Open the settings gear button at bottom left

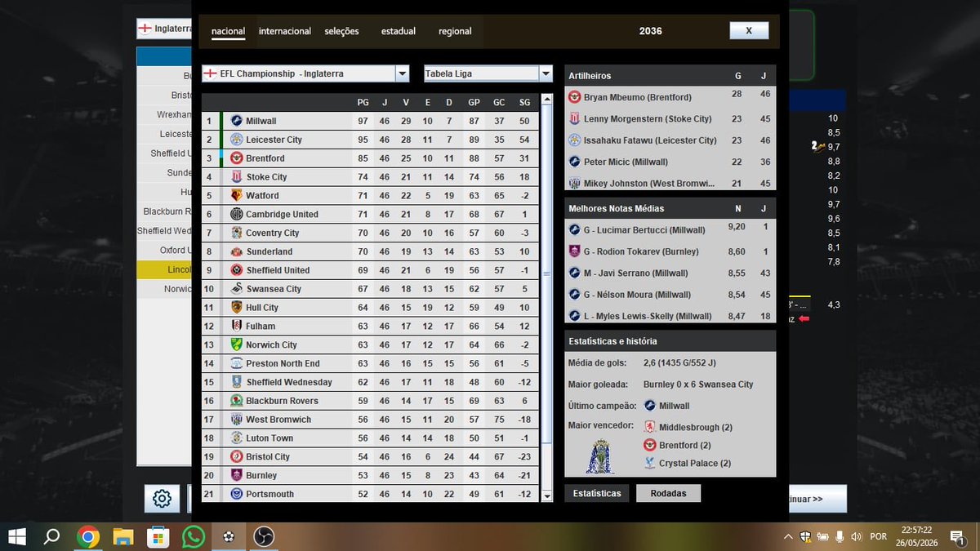tap(162, 499)
